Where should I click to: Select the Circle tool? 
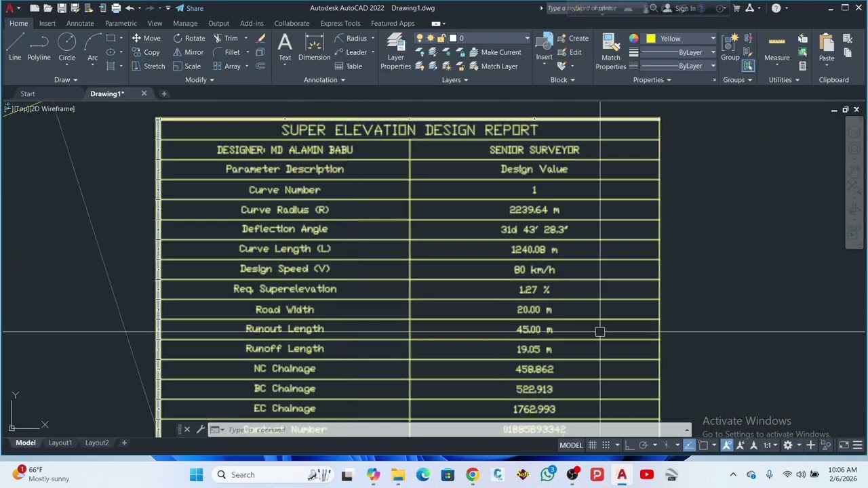(66, 48)
